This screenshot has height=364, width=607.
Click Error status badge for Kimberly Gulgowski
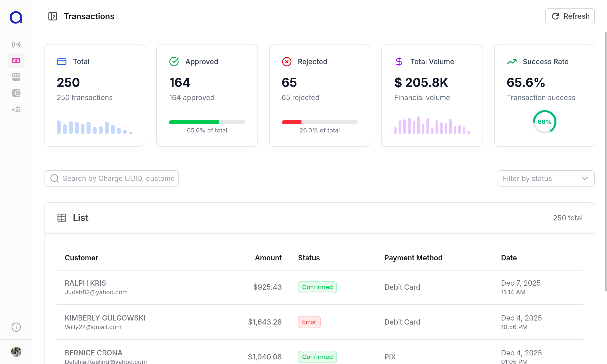click(x=309, y=322)
